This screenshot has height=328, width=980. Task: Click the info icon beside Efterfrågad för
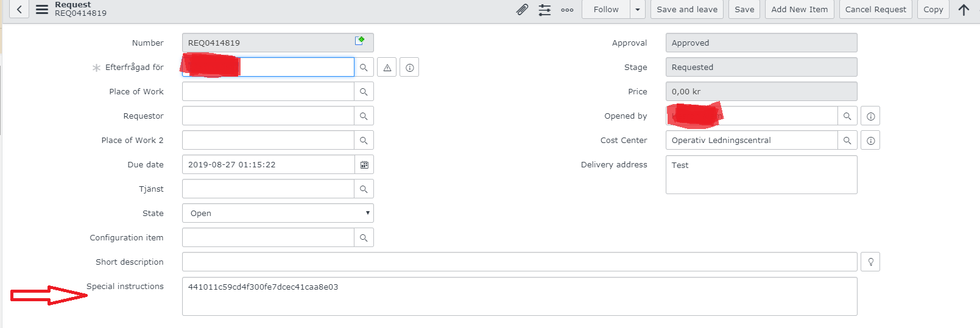[x=409, y=67]
